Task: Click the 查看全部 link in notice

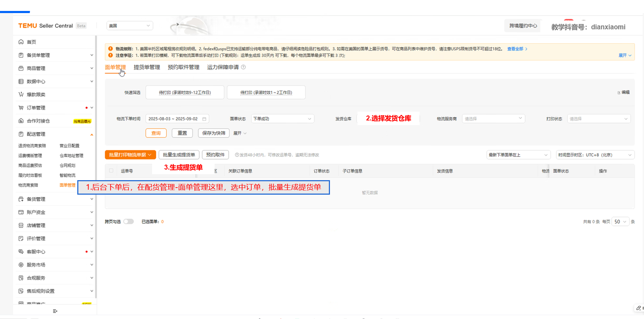Action: [x=517, y=49]
